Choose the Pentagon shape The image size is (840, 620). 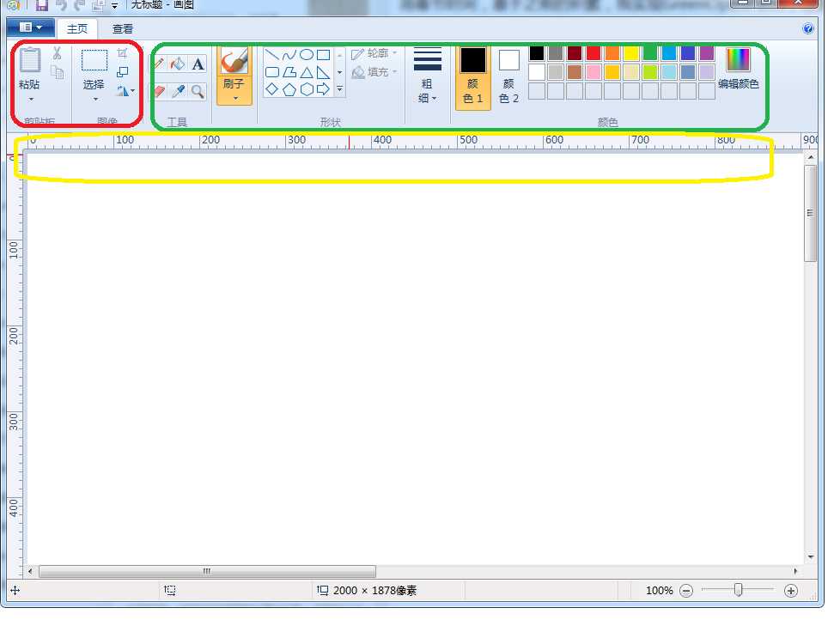289,89
